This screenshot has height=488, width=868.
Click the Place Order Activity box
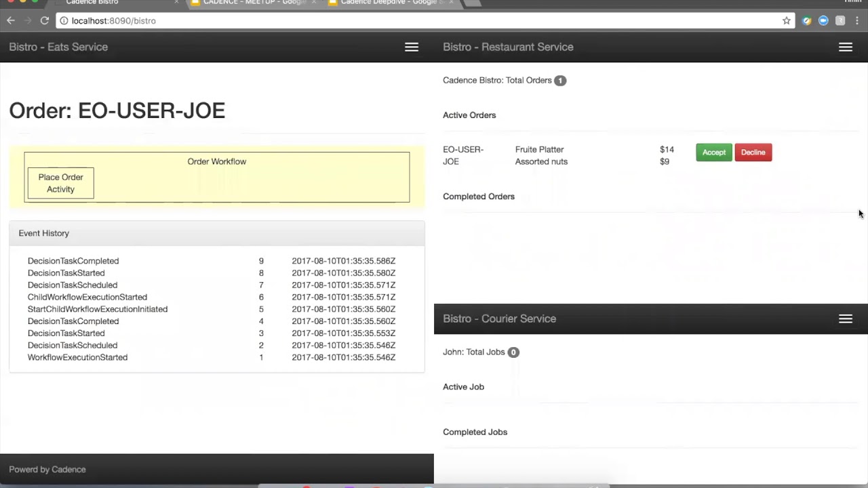click(60, 183)
